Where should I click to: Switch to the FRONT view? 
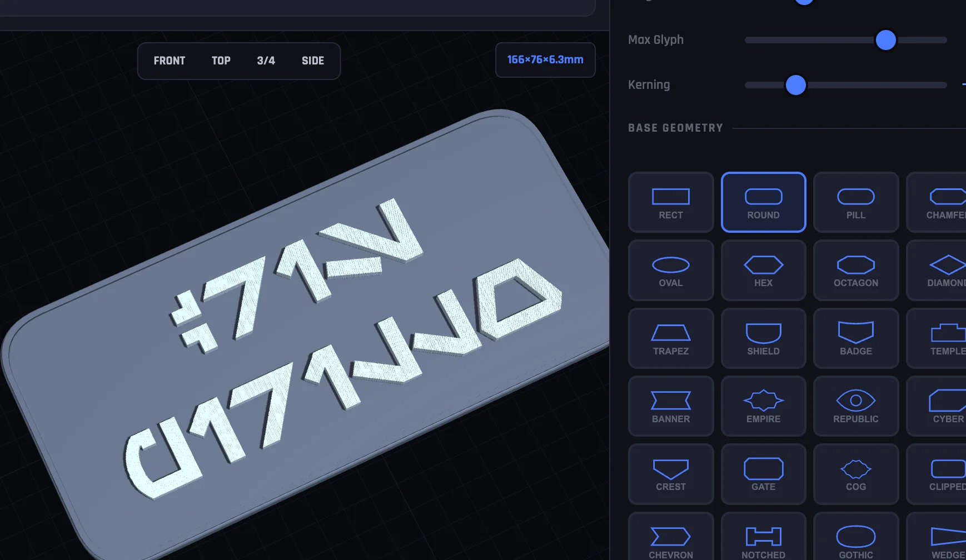coord(169,61)
